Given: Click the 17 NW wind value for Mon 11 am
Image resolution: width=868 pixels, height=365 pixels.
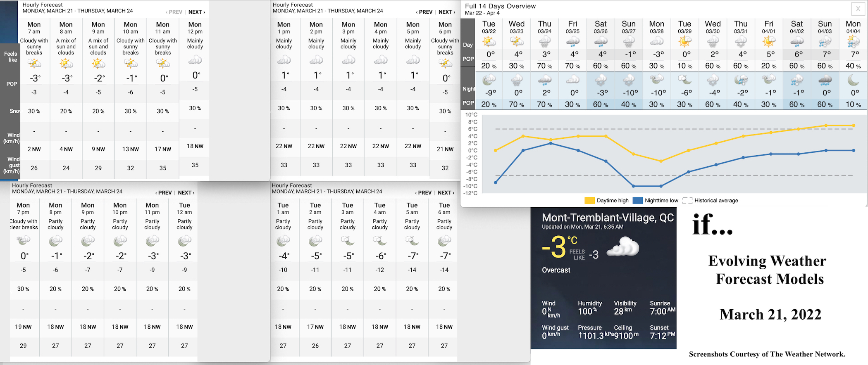Looking at the screenshot, I should [x=163, y=149].
